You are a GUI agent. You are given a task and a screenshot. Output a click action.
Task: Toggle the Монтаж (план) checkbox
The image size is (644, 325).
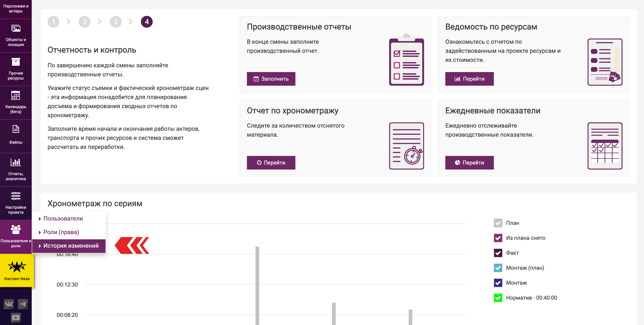pos(498,268)
